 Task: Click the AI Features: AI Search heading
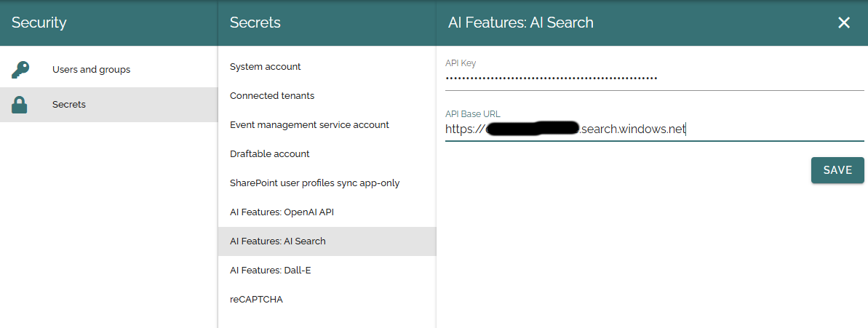[x=521, y=23]
